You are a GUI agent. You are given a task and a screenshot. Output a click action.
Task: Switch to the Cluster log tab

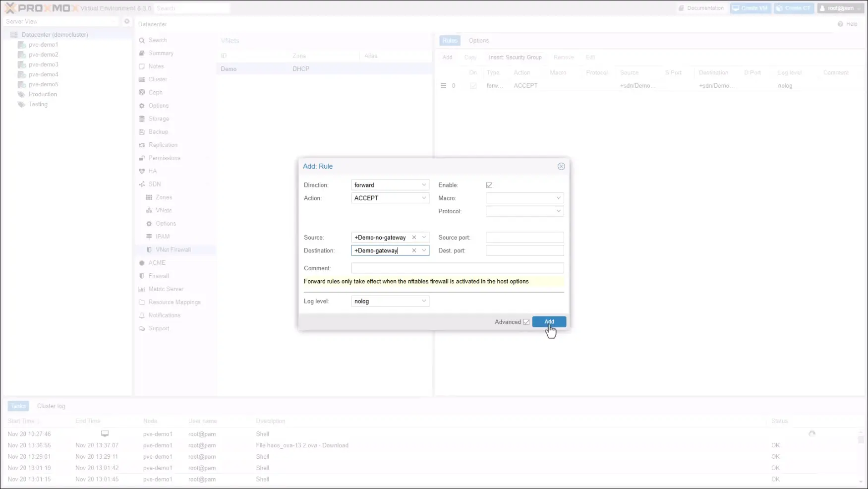[51, 406]
